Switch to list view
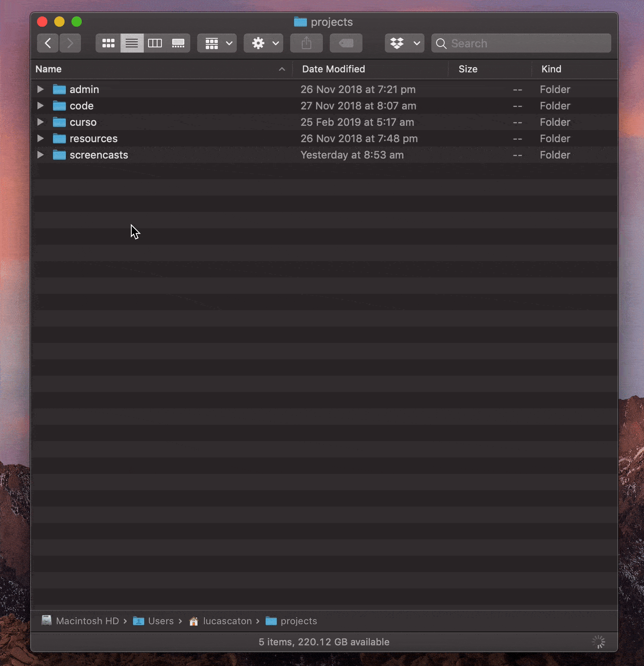The height and width of the screenshot is (666, 644). [x=132, y=43]
